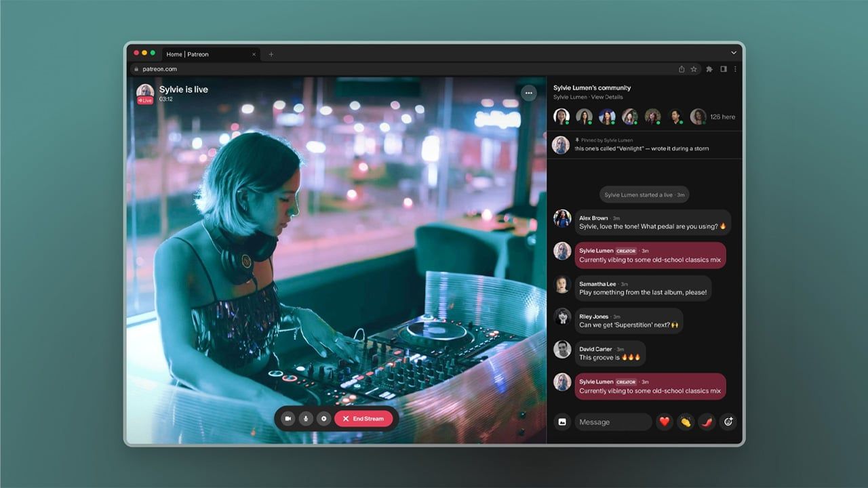The height and width of the screenshot is (488, 868).
Task: Open a new browser tab
Action: click(x=271, y=54)
